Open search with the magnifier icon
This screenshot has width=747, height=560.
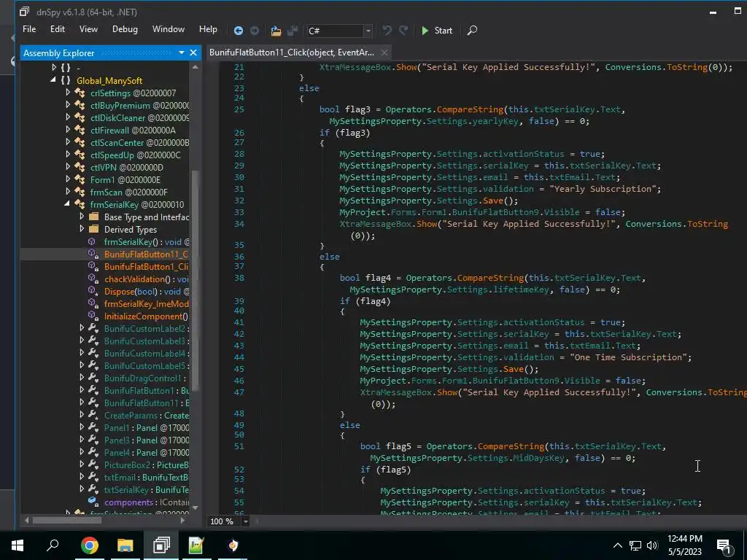point(472,31)
